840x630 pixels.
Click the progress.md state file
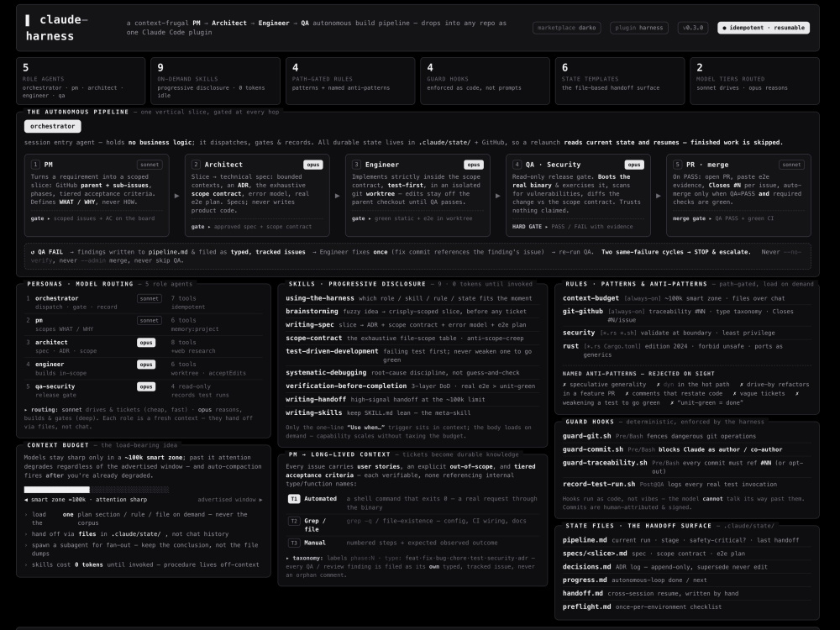585,580
